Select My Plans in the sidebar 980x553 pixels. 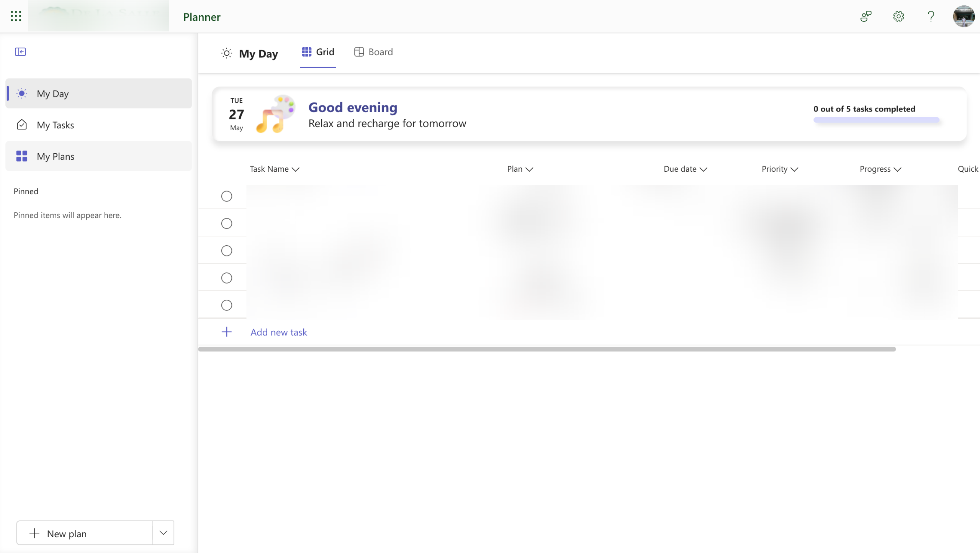[x=99, y=156]
